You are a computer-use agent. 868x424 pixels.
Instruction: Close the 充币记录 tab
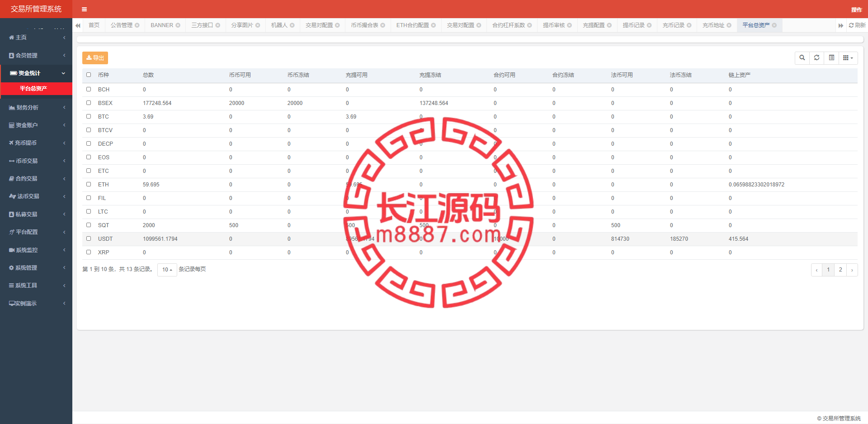(689, 25)
